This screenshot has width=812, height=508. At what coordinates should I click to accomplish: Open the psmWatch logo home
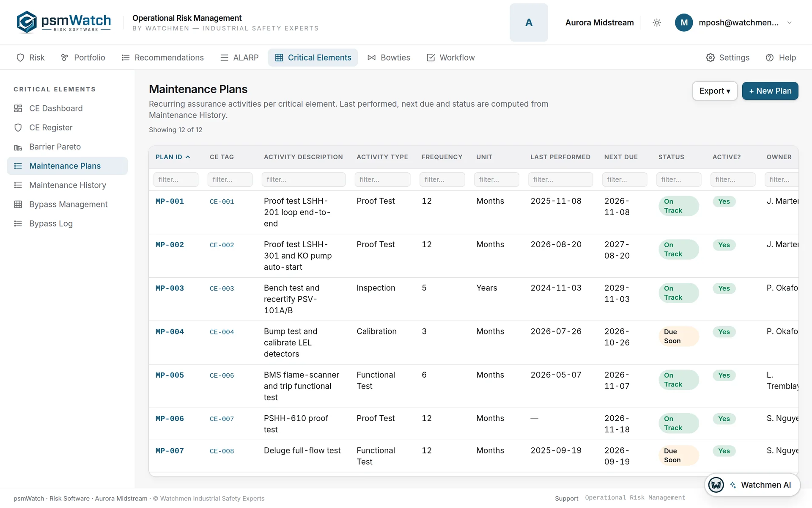tap(64, 22)
